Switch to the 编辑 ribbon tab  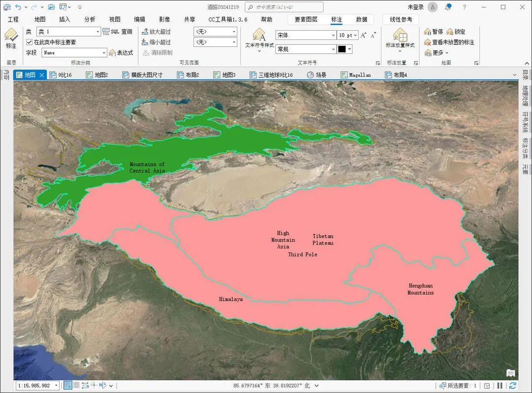(139, 19)
